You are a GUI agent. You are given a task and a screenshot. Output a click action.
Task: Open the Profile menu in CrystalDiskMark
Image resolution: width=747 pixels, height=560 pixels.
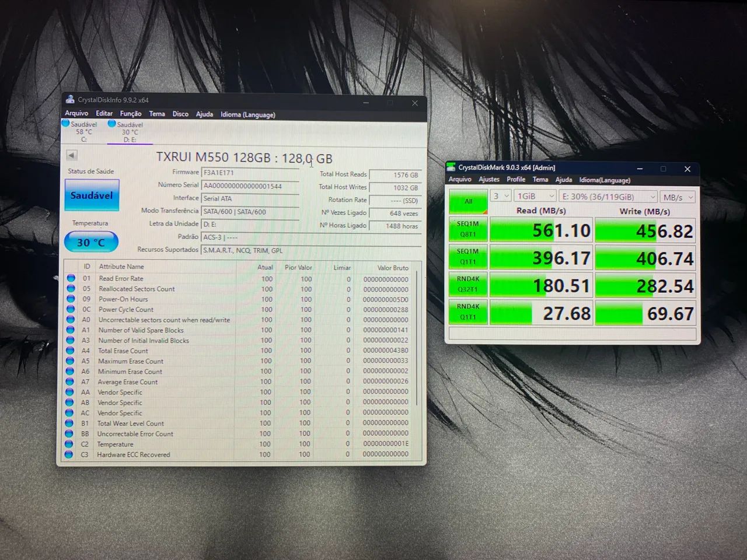click(x=516, y=179)
